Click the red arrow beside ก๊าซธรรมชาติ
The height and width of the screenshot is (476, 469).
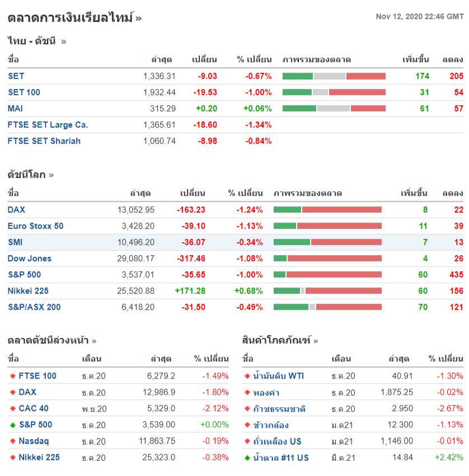(247, 409)
